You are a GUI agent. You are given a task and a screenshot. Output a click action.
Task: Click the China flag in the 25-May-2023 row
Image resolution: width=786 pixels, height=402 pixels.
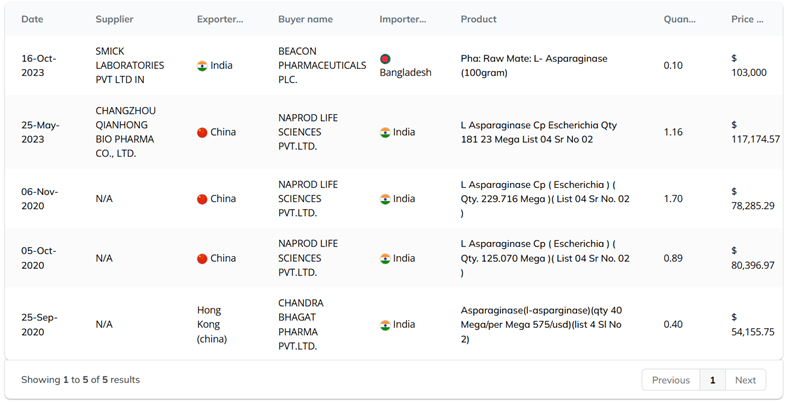click(202, 132)
